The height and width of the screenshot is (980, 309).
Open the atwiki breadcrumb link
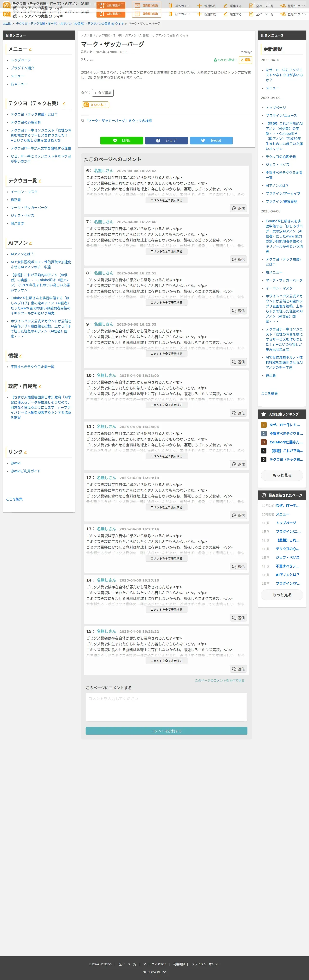click(7, 24)
